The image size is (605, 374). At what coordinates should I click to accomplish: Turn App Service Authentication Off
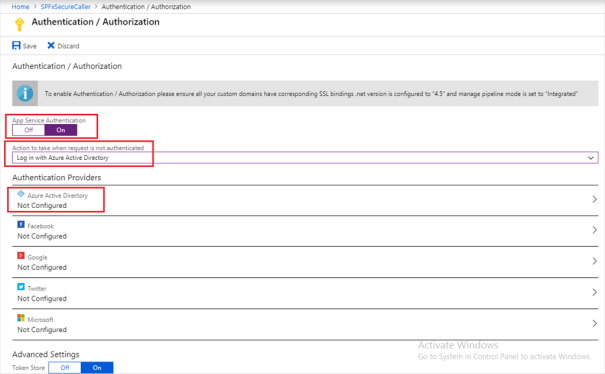[29, 130]
